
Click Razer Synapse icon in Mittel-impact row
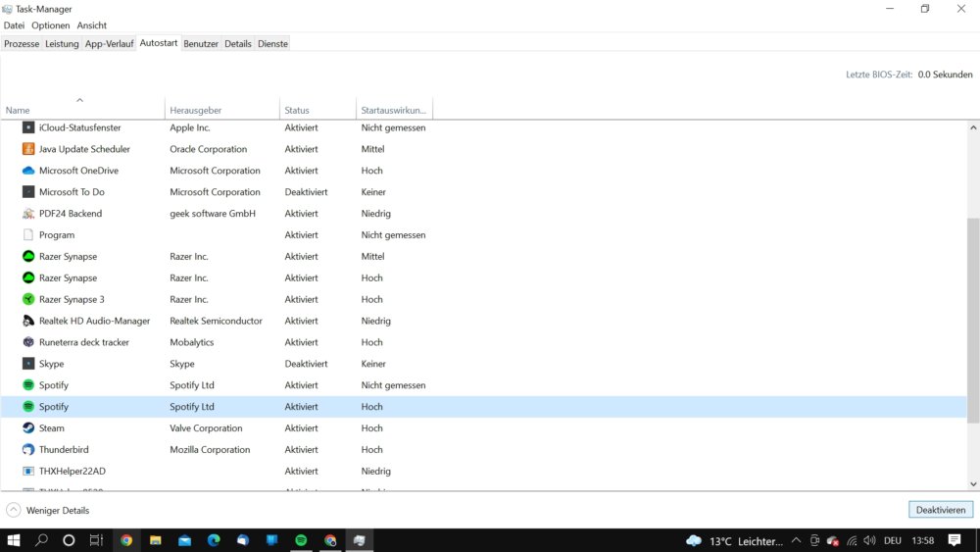(x=28, y=256)
